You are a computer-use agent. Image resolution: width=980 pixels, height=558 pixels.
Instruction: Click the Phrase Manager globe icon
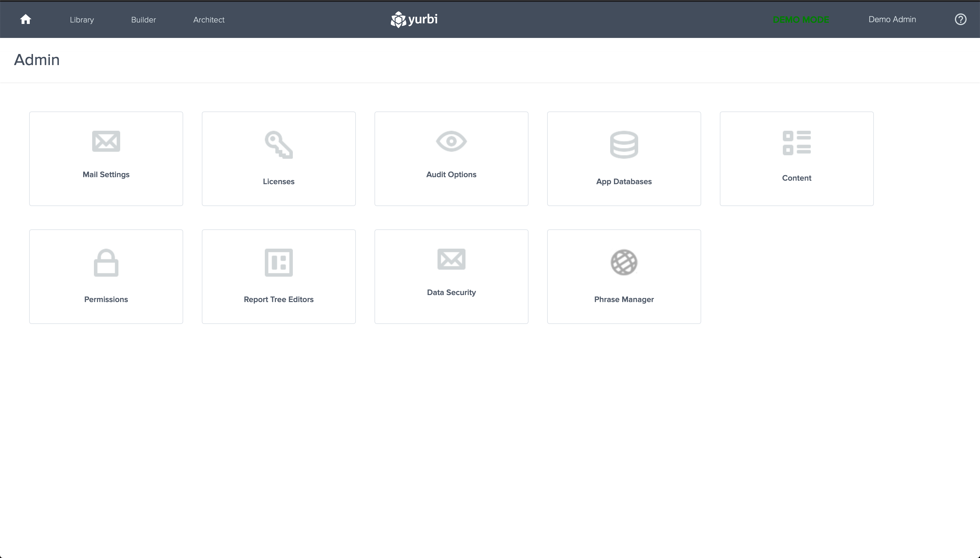[x=624, y=263]
